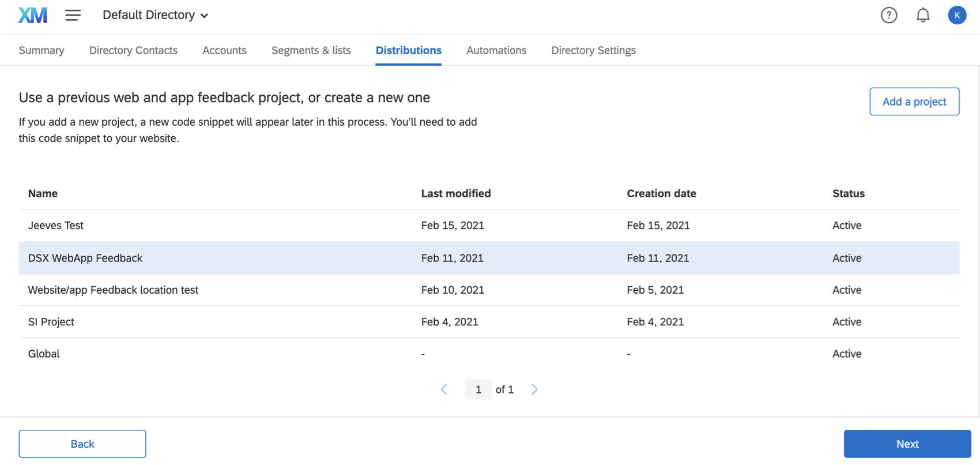
Task: Switch to the Accounts tab
Action: [224, 50]
